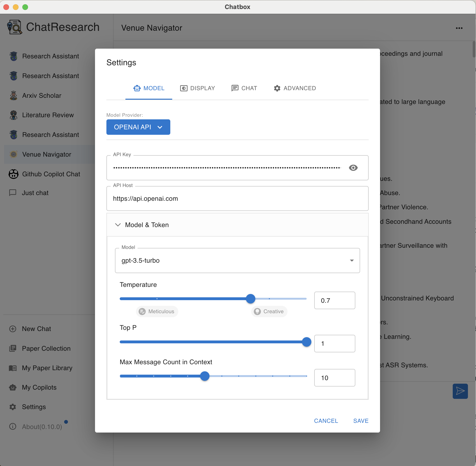Viewport: 476px width, 466px height.
Task: Click the main chat vertical scrollbar
Action: pyautogui.click(x=474, y=49)
